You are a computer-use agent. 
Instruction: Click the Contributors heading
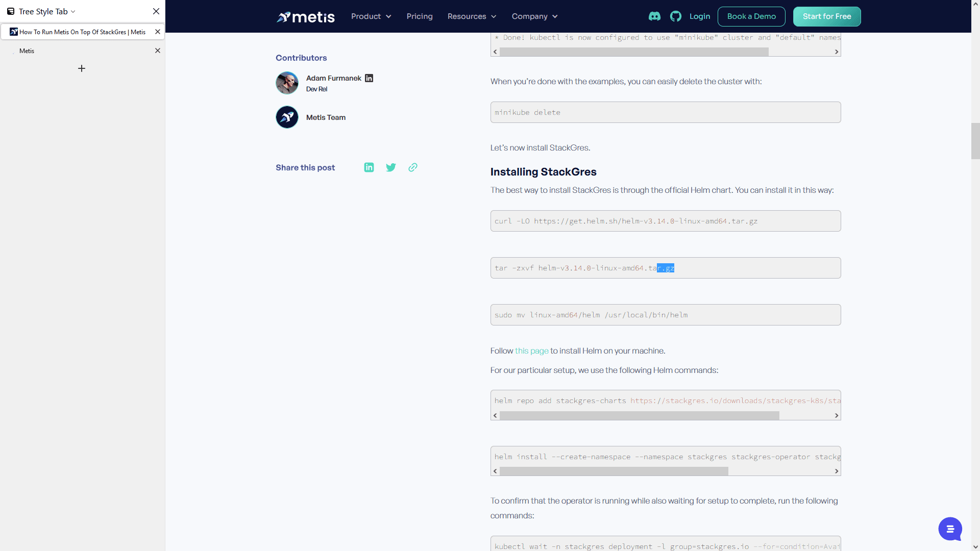[x=301, y=58]
